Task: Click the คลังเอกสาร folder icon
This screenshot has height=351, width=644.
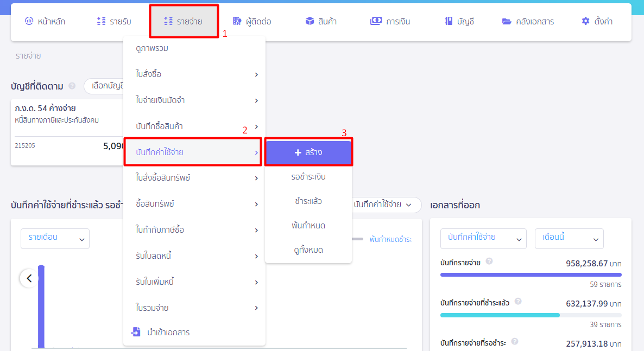Action: click(507, 21)
